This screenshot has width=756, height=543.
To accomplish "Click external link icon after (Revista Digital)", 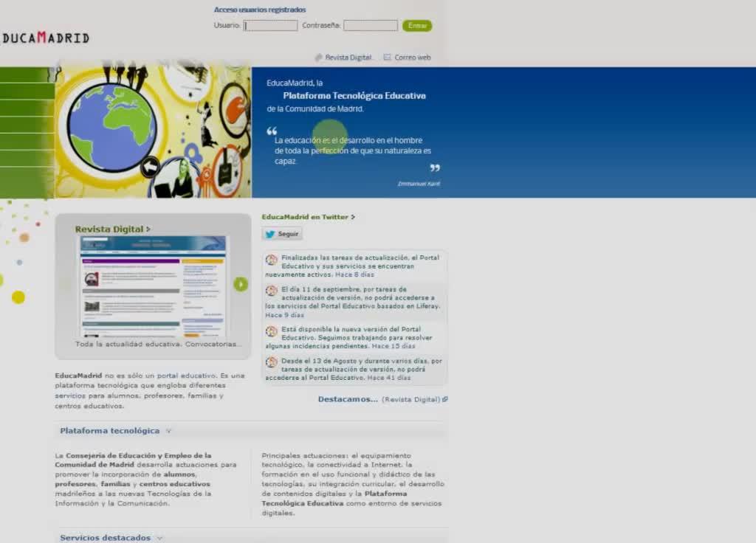I will 445,399.
